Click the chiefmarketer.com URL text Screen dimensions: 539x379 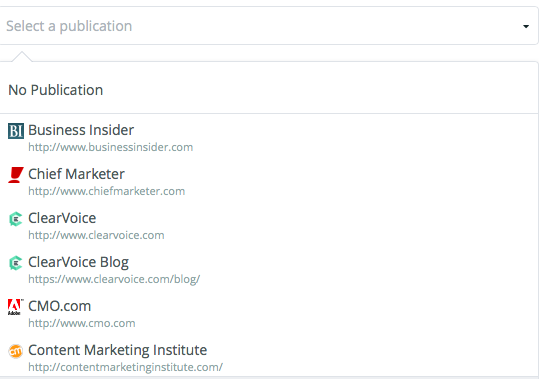pyautogui.click(x=107, y=191)
